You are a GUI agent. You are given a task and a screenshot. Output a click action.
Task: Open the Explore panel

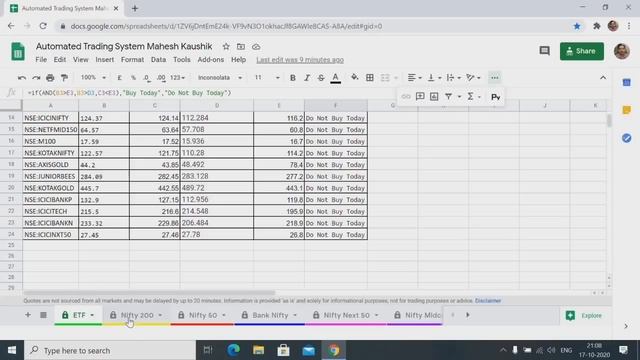[x=584, y=316]
